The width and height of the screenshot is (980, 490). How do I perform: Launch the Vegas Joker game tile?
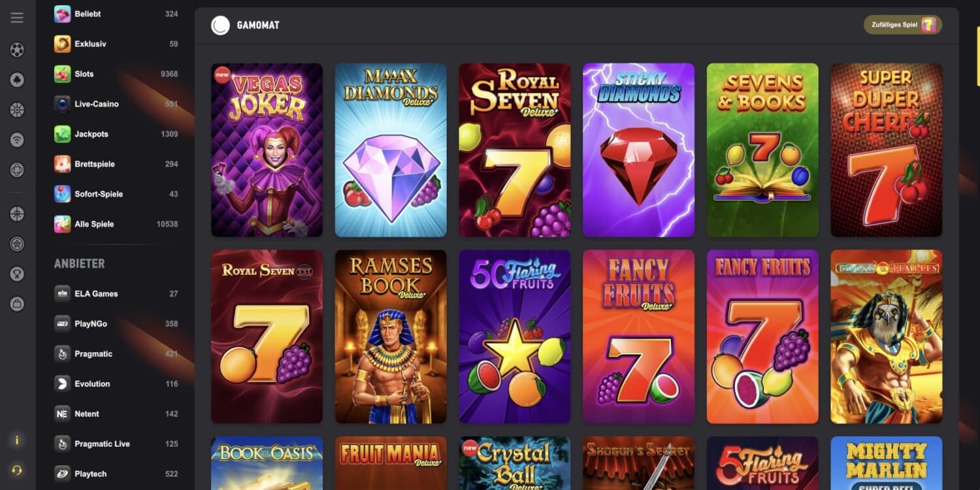click(267, 150)
